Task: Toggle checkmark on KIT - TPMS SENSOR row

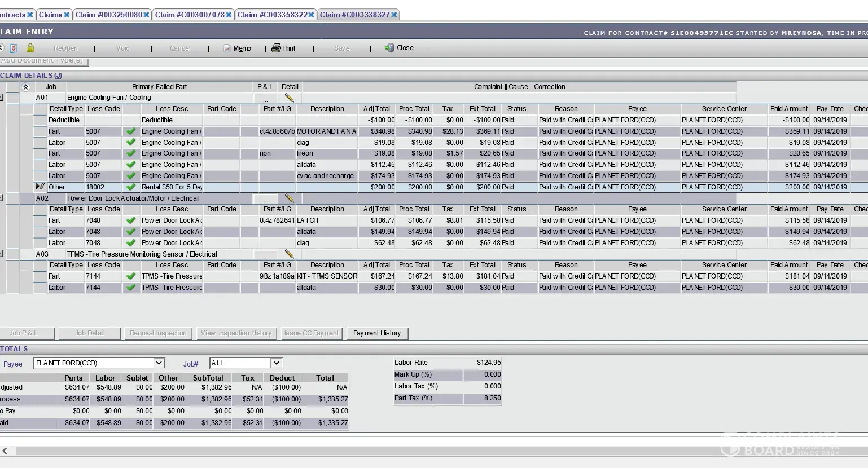Action: pyautogui.click(x=131, y=276)
